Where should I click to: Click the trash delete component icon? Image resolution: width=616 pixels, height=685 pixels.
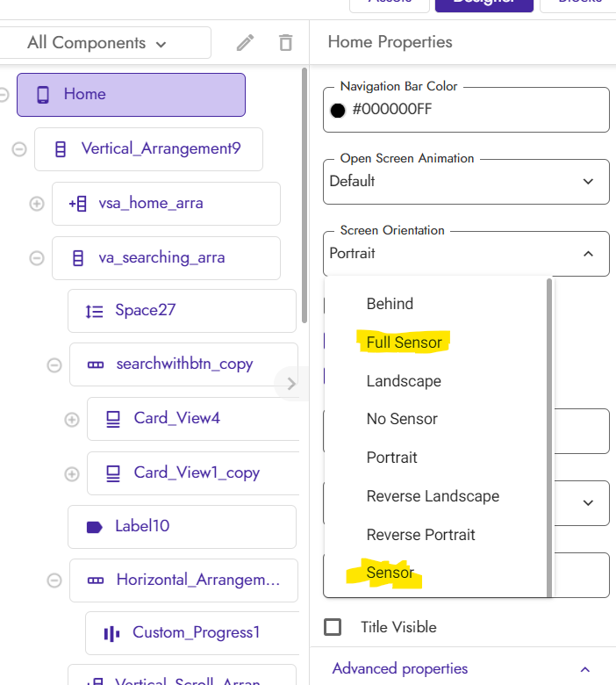pos(285,43)
